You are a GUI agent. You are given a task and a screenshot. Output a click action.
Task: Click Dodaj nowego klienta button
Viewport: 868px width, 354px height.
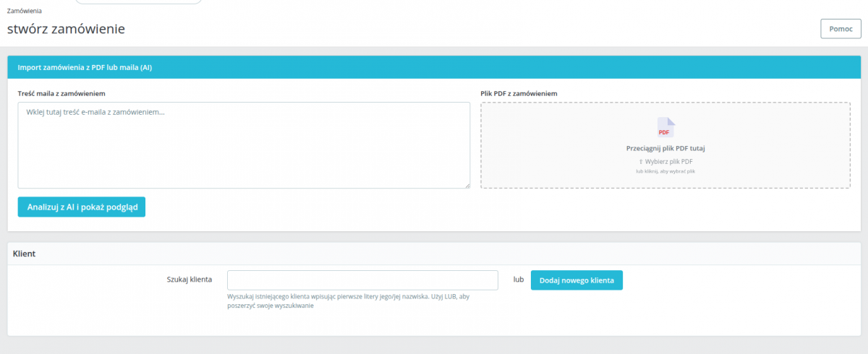click(576, 280)
